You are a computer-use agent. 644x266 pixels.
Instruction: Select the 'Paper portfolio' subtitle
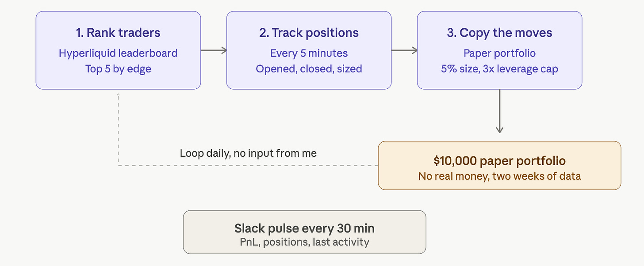499,53
